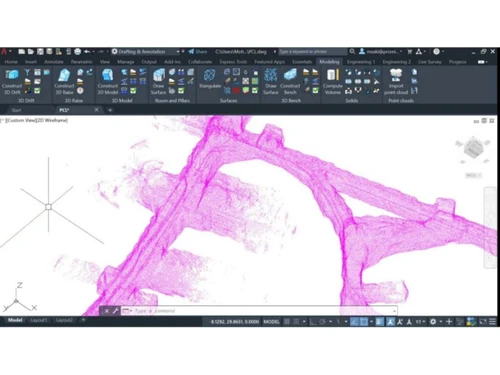Click the wrench customize icon on command line
This screenshot has height=375, width=500.
115,311
